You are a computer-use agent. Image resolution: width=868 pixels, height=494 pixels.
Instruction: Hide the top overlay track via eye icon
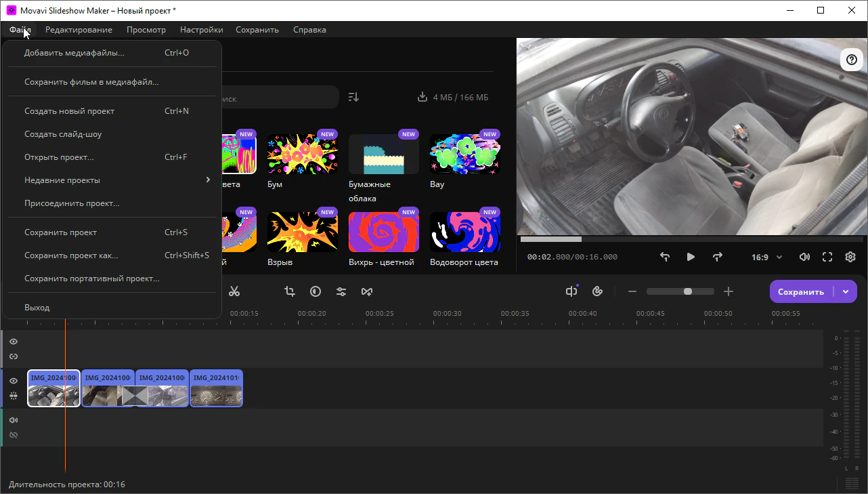[14, 342]
